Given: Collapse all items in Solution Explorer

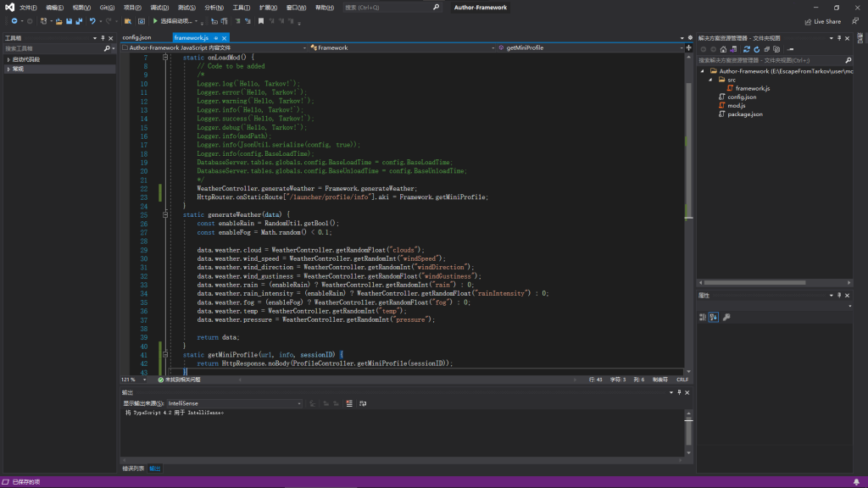Looking at the screenshot, I should coord(766,49).
